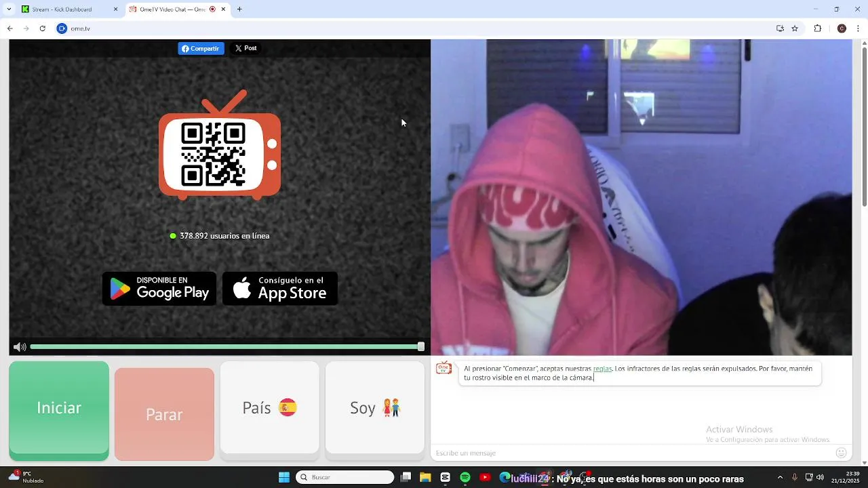
Task: Open the OmeTV QR code TV logo
Action: click(x=220, y=145)
